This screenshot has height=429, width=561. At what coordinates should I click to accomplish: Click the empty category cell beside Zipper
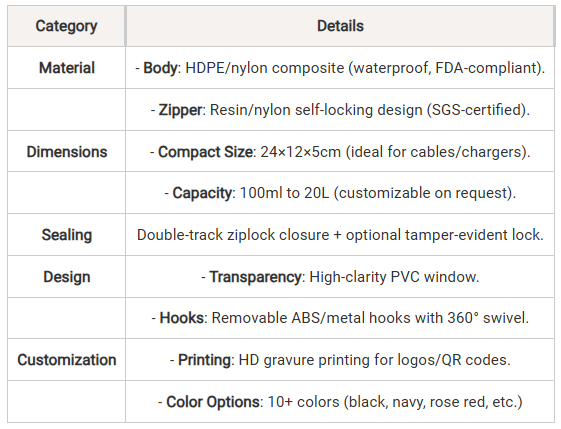(67, 109)
